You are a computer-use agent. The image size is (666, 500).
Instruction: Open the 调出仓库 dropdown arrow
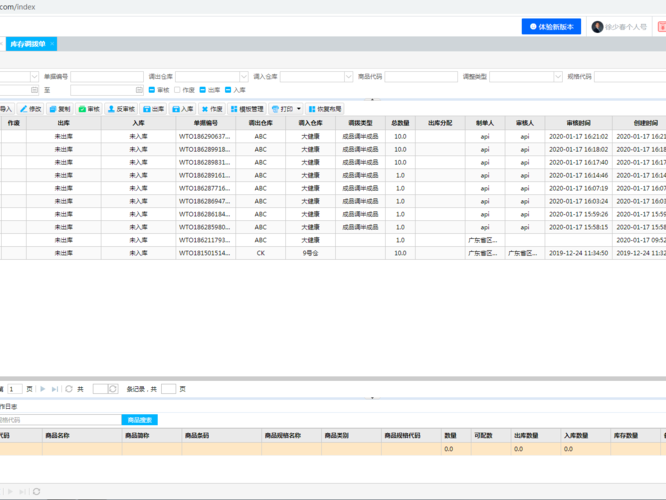[x=244, y=76]
